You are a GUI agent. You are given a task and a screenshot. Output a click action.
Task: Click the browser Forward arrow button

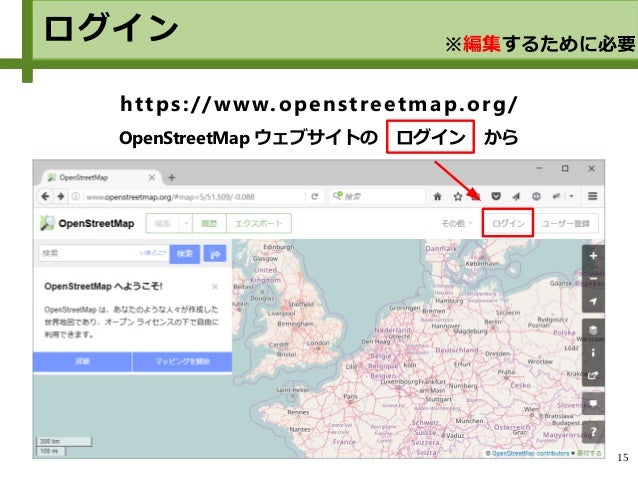coord(61,197)
